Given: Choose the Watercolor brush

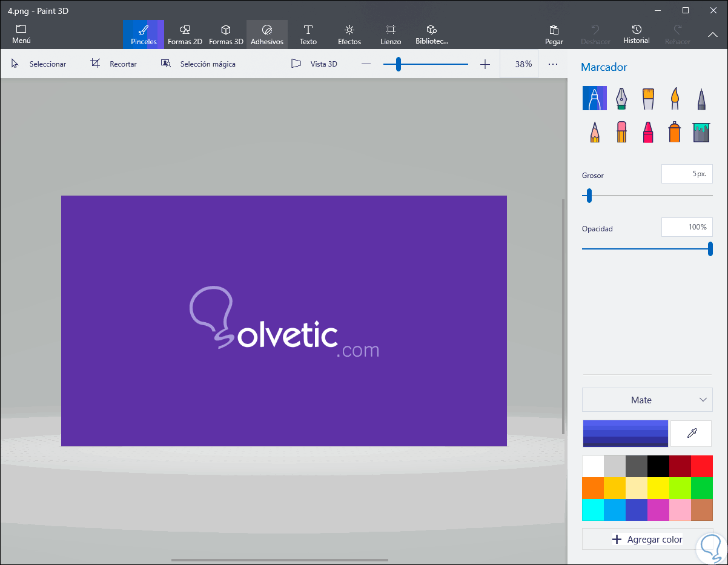Looking at the screenshot, I should [x=674, y=98].
